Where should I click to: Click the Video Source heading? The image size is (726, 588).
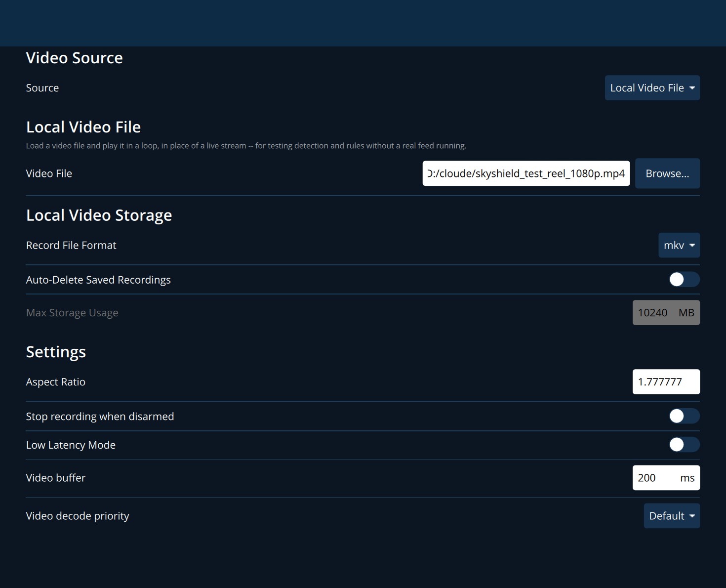coord(74,58)
